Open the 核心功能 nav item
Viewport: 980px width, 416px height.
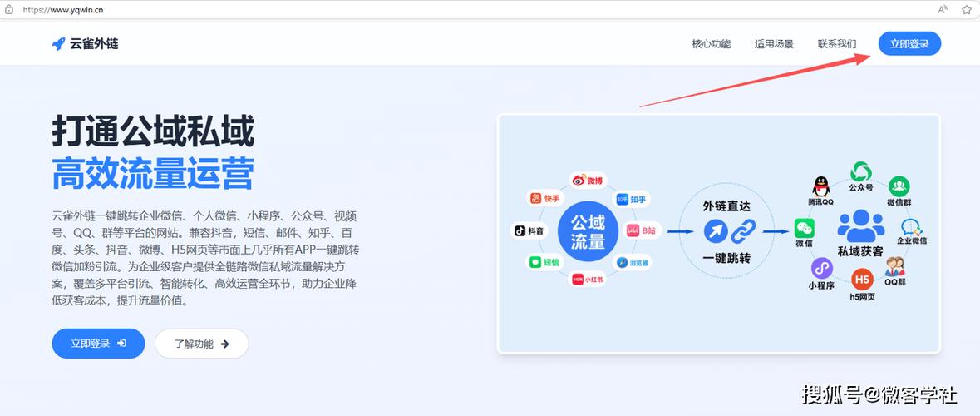(x=711, y=44)
